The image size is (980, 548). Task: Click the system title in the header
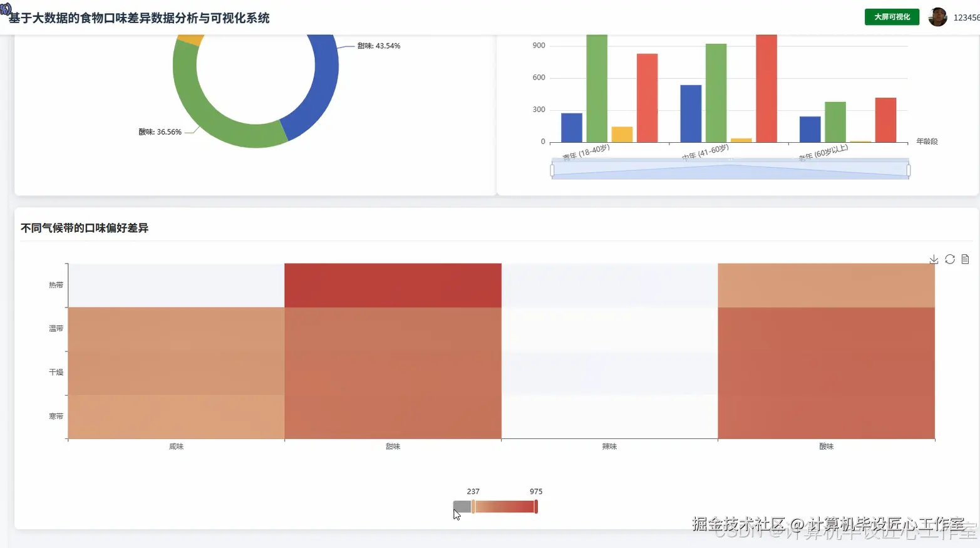click(x=139, y=18)
